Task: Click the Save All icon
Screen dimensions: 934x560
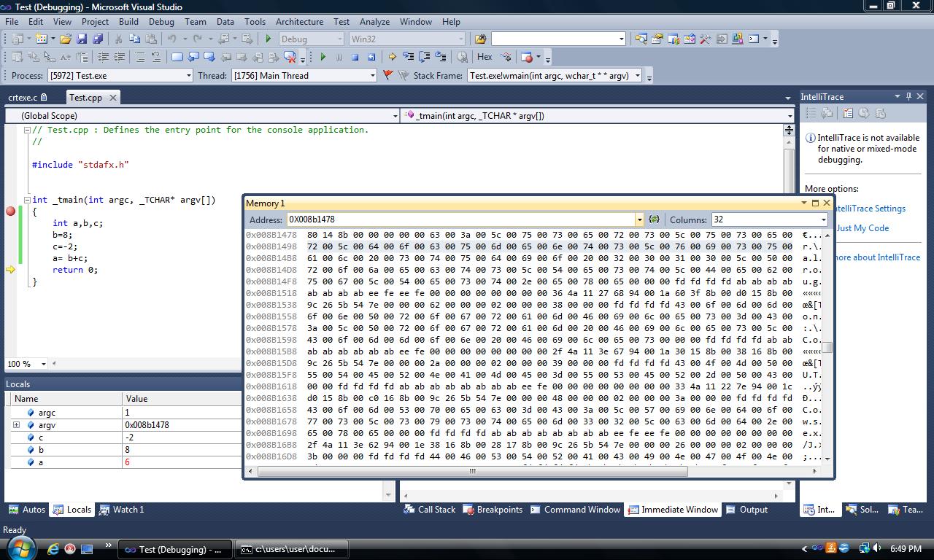Action: click(98, 39)
